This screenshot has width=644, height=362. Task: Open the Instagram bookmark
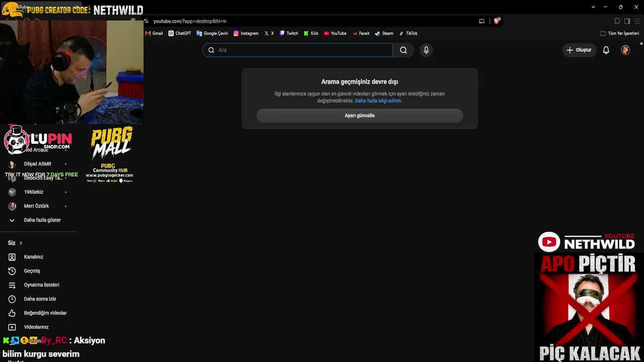tap(246, 33)
